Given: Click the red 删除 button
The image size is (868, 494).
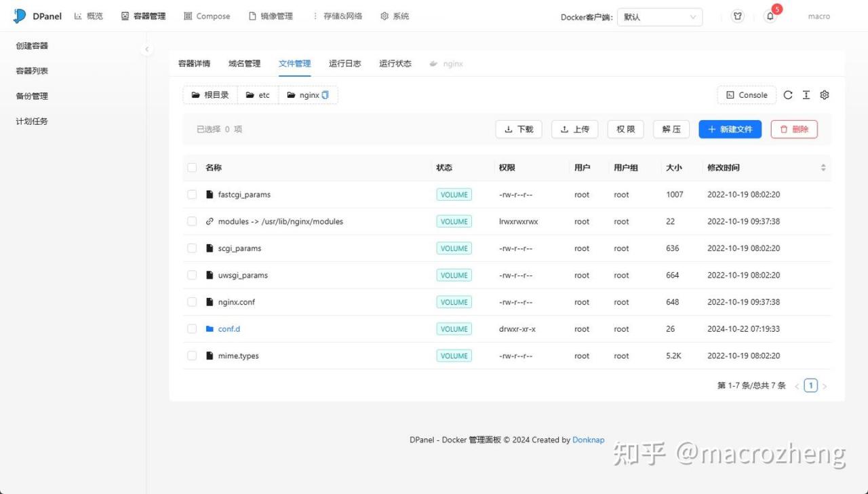Looking at the screenshot, I should (794, 129).
